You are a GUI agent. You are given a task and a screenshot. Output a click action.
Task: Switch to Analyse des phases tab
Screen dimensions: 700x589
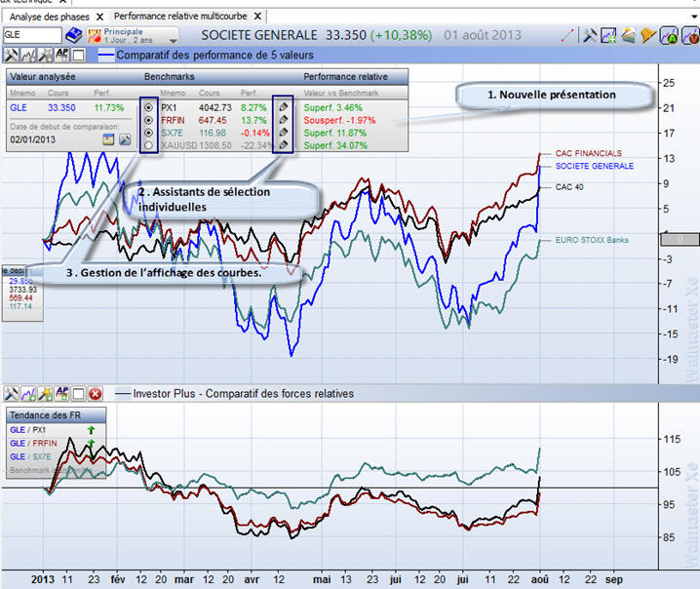tap(49, 17)
